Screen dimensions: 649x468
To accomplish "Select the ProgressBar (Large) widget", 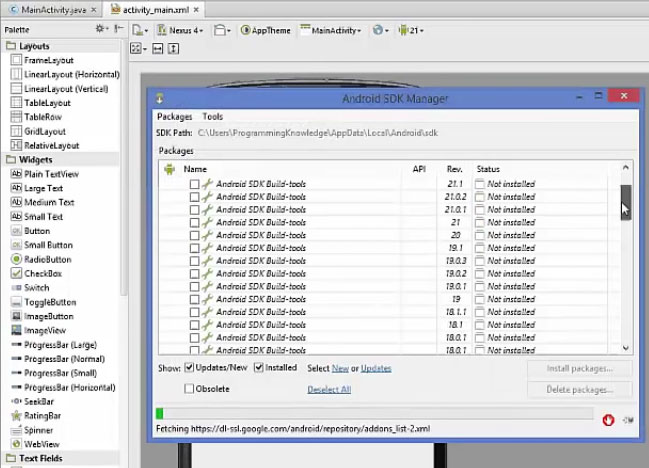I will click(54, 345).
